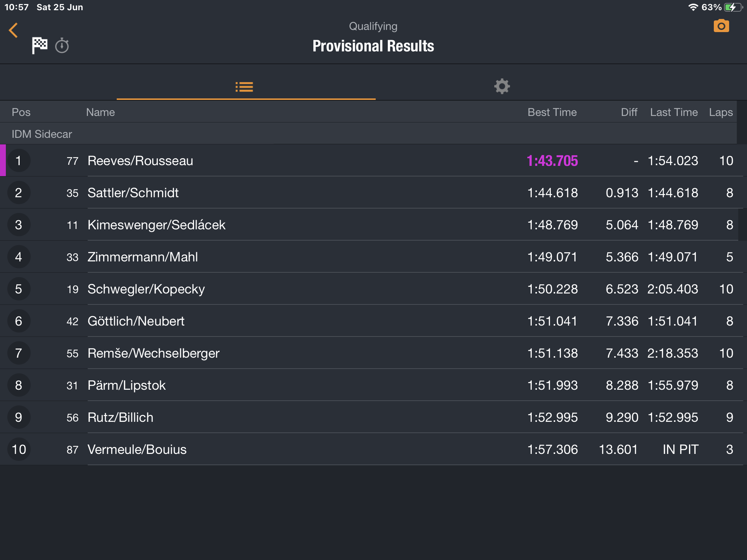Select the Pos column header

pos(21,112)
